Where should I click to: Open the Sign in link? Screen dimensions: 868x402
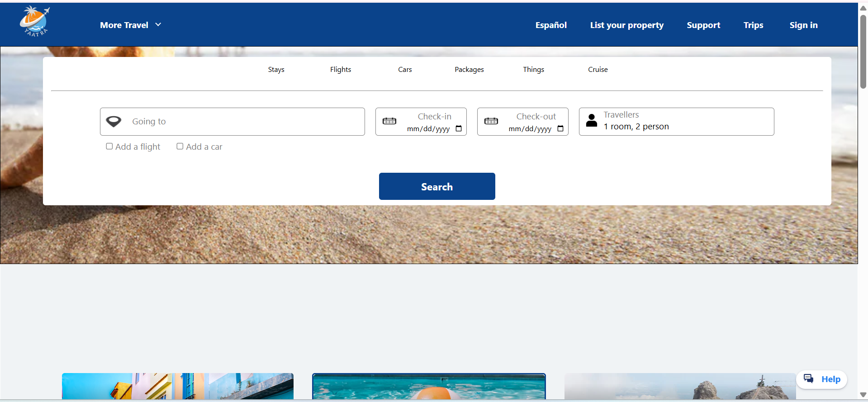click(x=804, y=25)
